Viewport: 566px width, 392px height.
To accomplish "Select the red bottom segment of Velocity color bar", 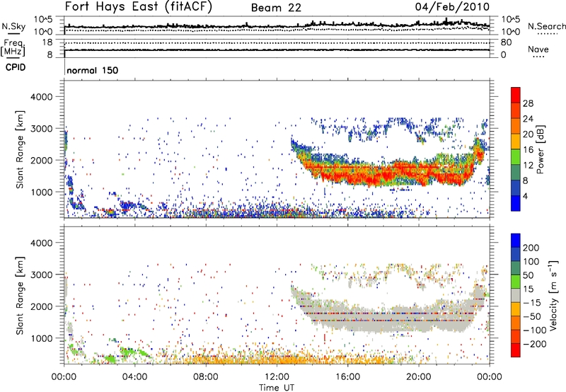I will (516, 350).
